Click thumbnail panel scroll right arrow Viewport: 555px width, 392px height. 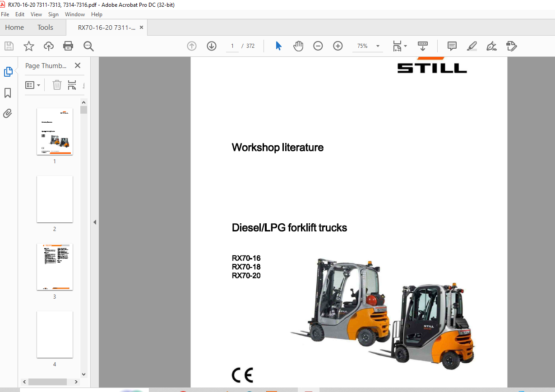click(x=76, y=382)
